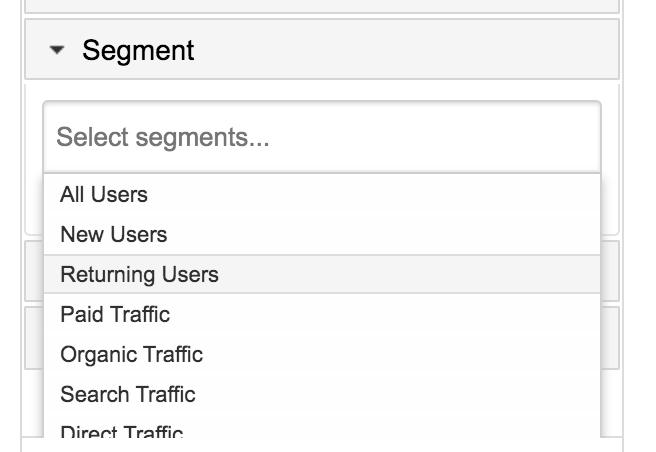656x452 pixels.
Task: Collapse the Segment section arrow
Action: (x=57, y=51)
